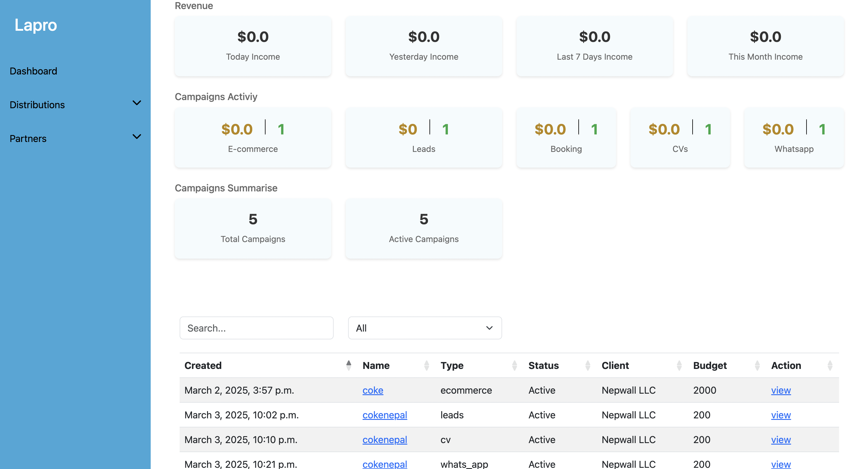The height and width of the screenshot is (469, 868).
Task: Click the ascending sort triangle above Created
Action: tap(349, 363)
